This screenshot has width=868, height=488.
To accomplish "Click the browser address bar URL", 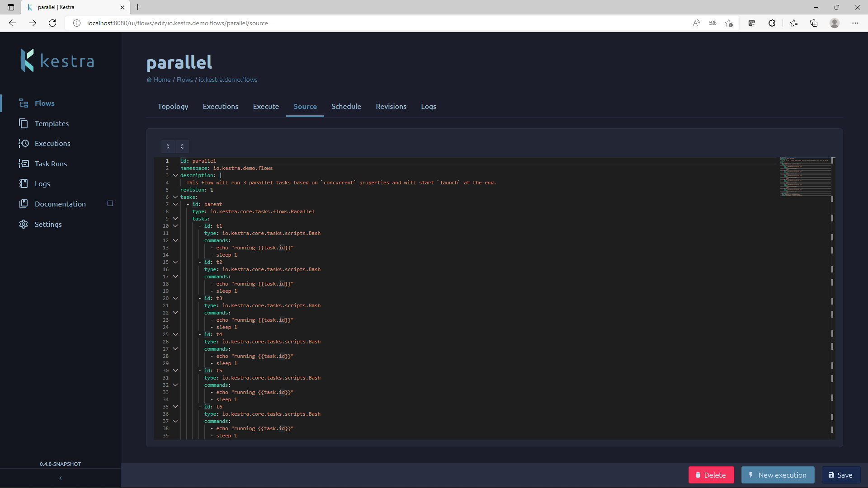I will click(x=177, y=23).
